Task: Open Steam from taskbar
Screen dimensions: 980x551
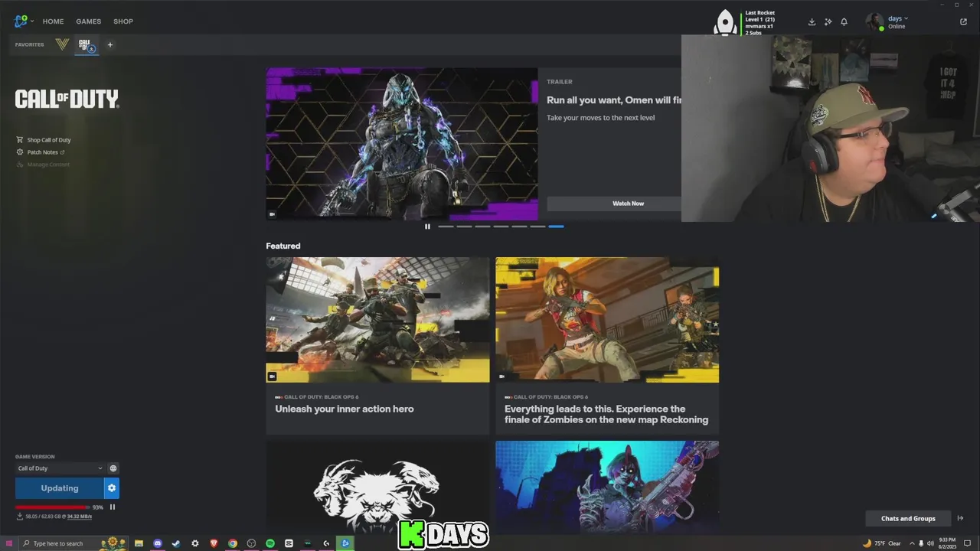Action: point(176,543)
